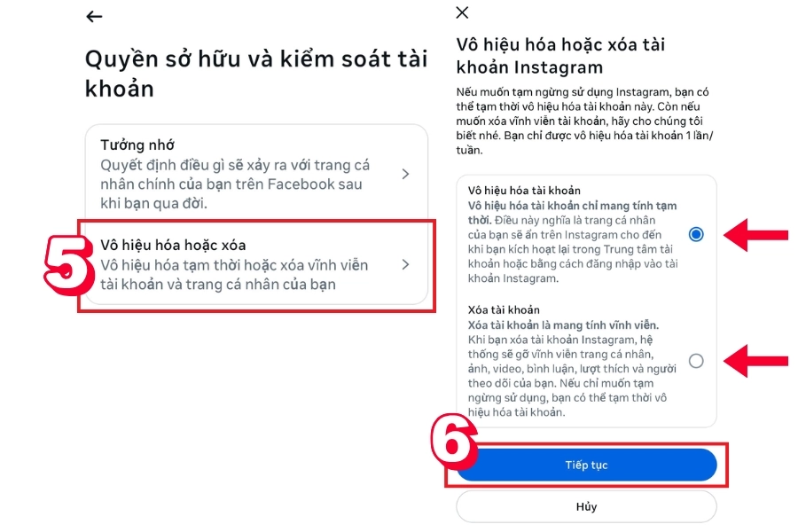Select the Xóa tài khoản radio button
The width and height of the screenshot is (798, 532).
pos(696,361)
